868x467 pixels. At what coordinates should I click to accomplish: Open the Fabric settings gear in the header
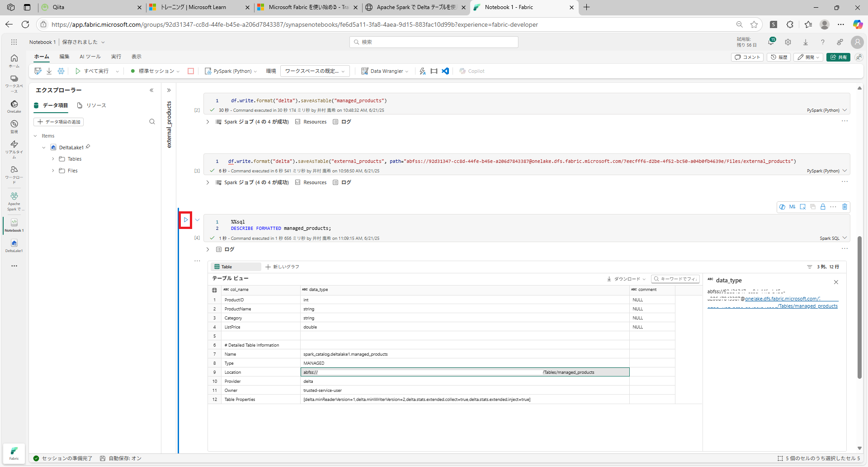coord(788,42)
